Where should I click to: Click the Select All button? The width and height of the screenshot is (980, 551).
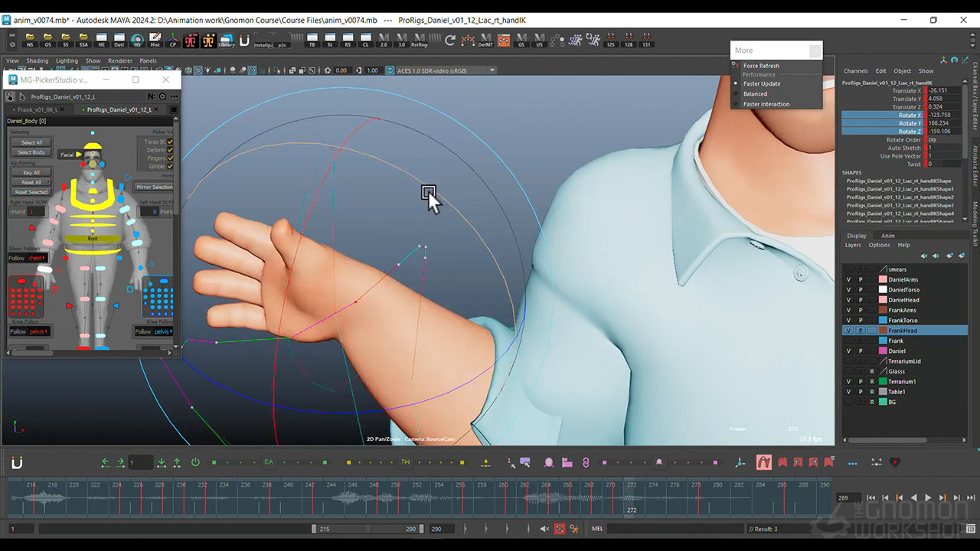(x=31, y=142)
